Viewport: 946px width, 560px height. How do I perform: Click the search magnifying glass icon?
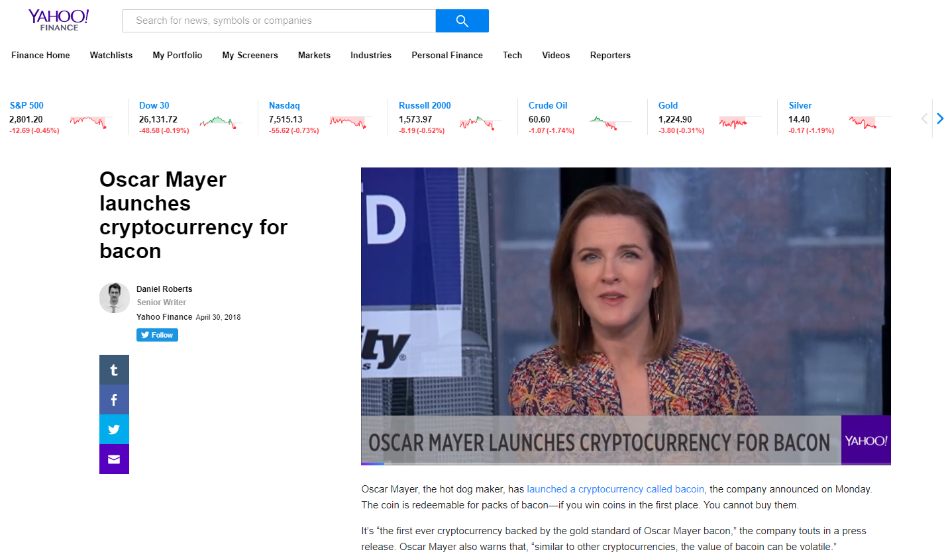[462, 21]
